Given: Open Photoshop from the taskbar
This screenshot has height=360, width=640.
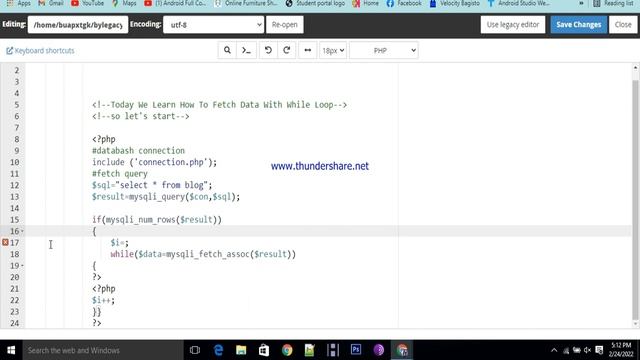Looking at the screenshot, I should (356, 350).
